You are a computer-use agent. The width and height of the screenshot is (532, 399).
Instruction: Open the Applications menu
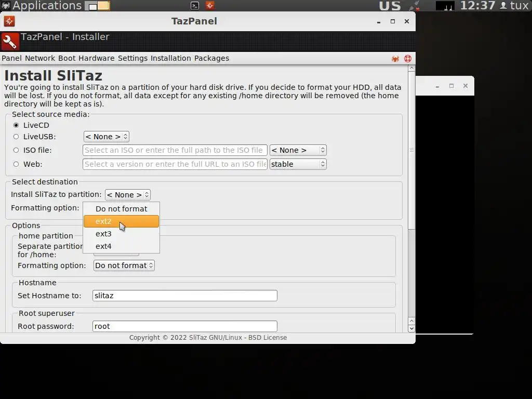point(47,5)
